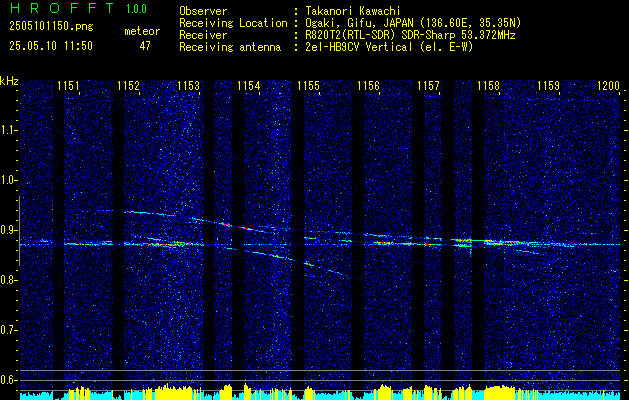Click the red echo peak near 1153 on carrier
629x400 pixels.
coord(176,244)
